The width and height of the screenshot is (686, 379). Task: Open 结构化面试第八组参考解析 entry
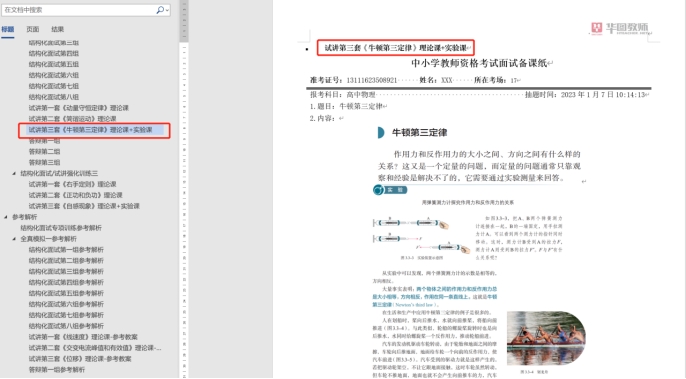point(66,326)
